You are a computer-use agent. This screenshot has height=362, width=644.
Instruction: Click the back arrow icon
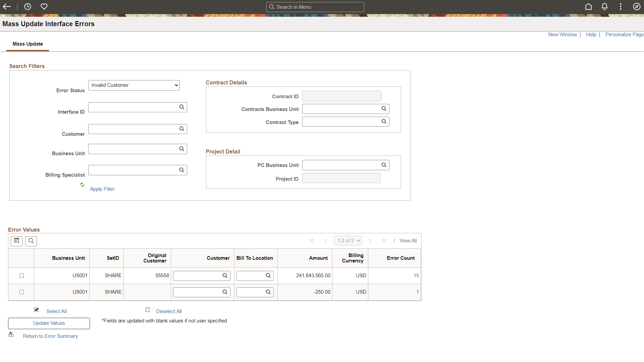(7, 7)
